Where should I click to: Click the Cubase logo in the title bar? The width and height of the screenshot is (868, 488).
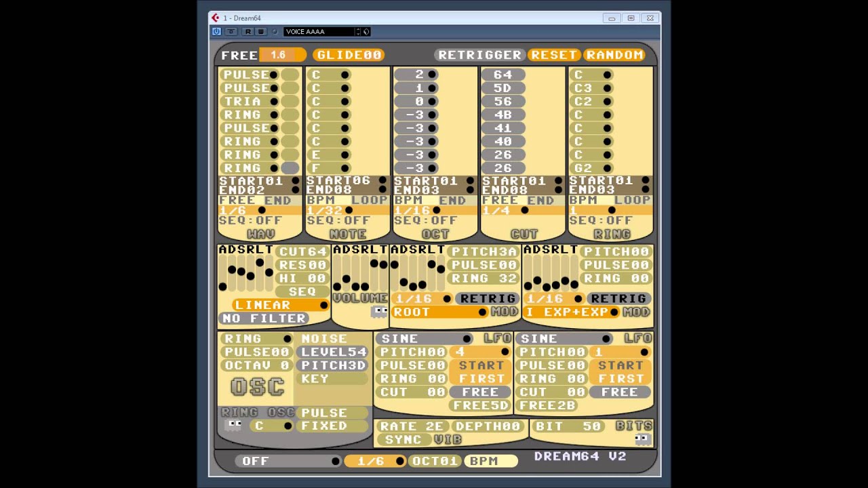216,18
